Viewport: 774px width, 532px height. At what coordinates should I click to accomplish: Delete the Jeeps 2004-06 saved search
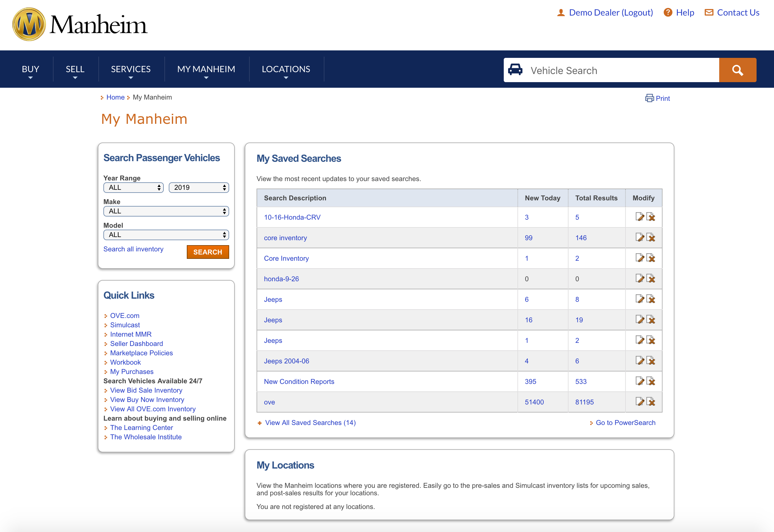point(651,360)
